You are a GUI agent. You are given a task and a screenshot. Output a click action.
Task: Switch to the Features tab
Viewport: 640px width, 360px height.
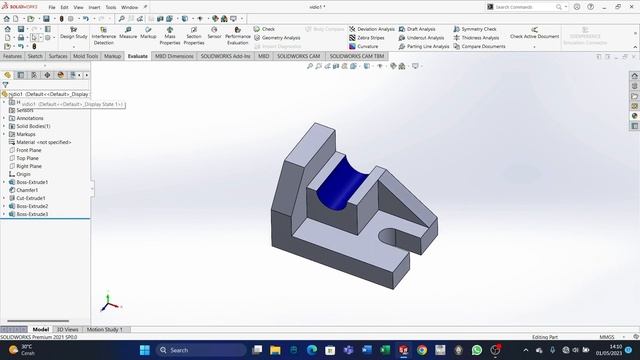tap(12, 56)
